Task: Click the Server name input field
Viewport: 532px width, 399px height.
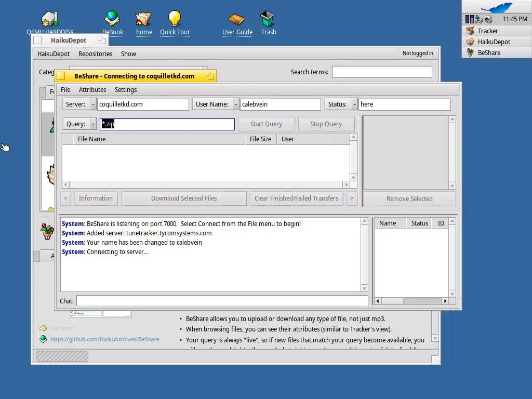Action: click(143, 104)
